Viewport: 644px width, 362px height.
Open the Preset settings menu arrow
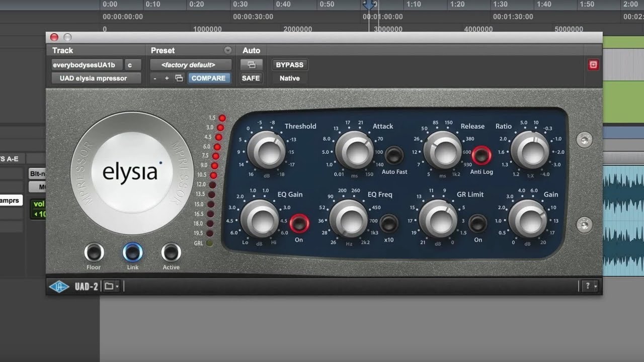[x=228, y=50]
